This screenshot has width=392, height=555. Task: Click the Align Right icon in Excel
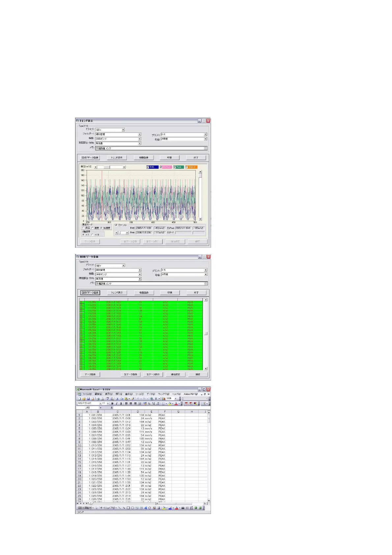(x=135, y=404)
